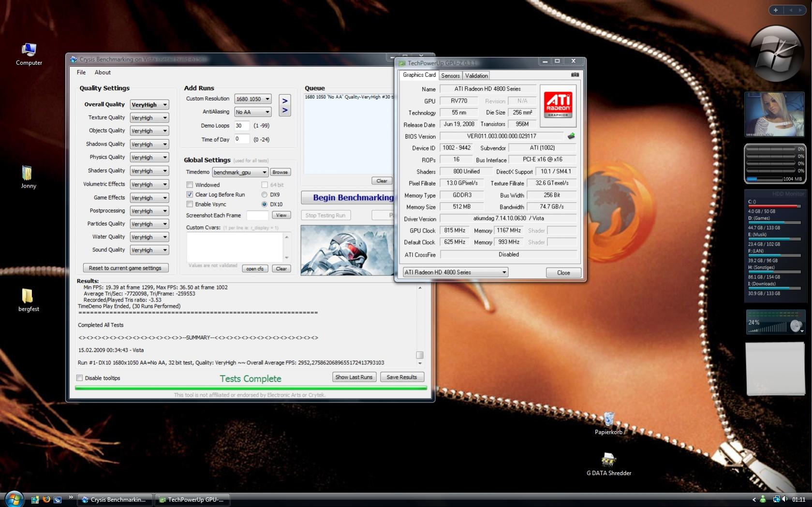Viewport: 812px width, 507px height.
Task: Click lower arrow button beside AntiAliasing dropdown
Action: (x=285, y=111)
